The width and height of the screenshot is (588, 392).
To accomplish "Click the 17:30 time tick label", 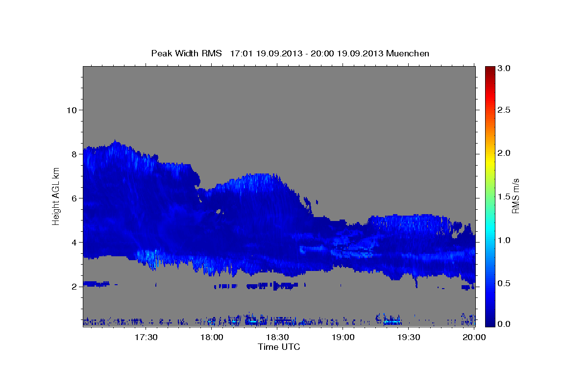I will (146, 337).
